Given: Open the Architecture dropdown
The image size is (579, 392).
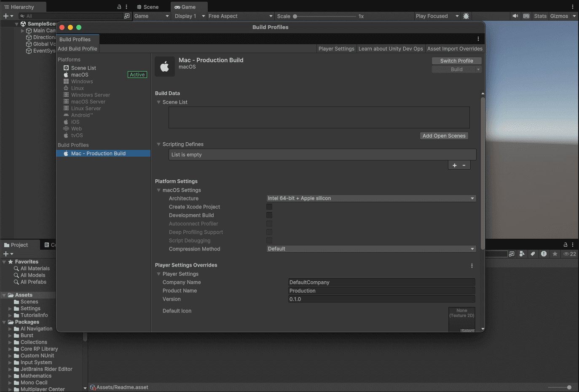Looking at the screenshot, I should 371,198.
